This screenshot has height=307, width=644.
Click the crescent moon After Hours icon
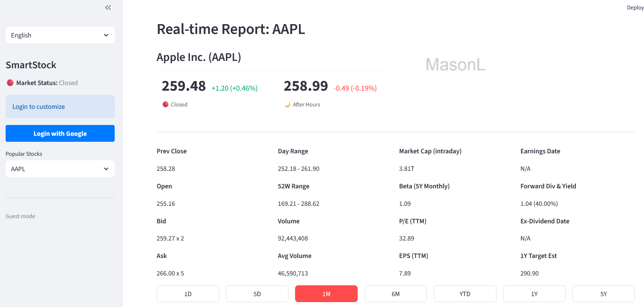click(287, 104)
